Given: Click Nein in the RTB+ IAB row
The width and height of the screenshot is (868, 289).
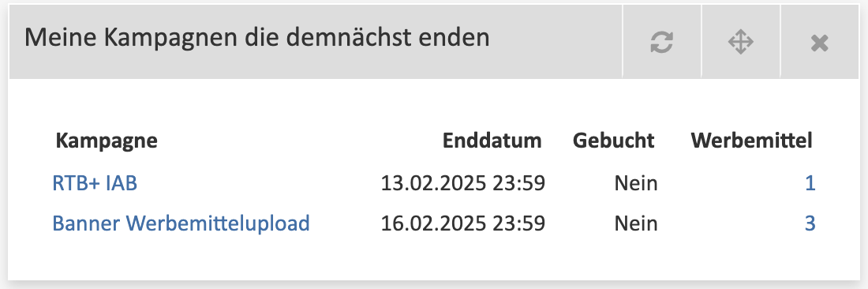Looking at the screenshot, I should [636, 182].
